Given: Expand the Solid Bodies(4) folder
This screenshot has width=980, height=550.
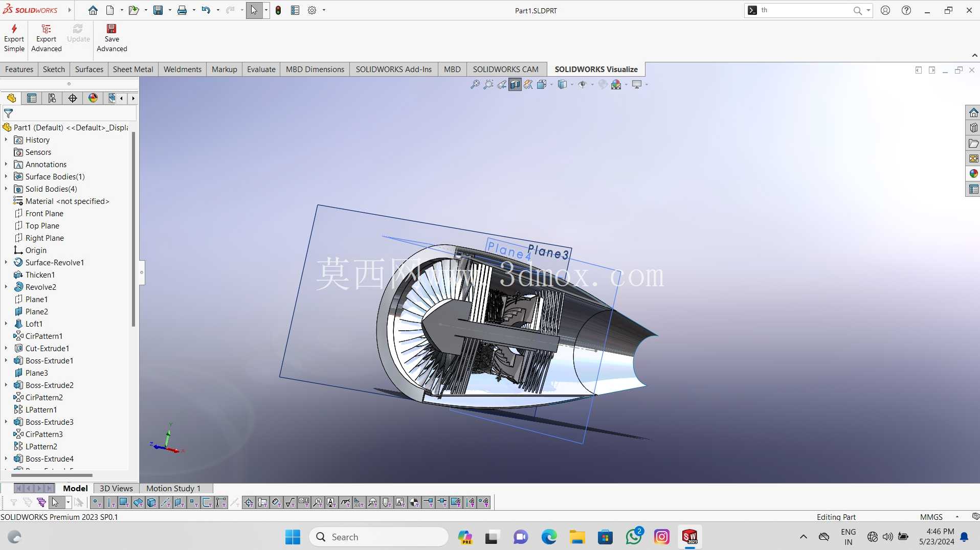Looking at the screenshot, I should 6,189.
